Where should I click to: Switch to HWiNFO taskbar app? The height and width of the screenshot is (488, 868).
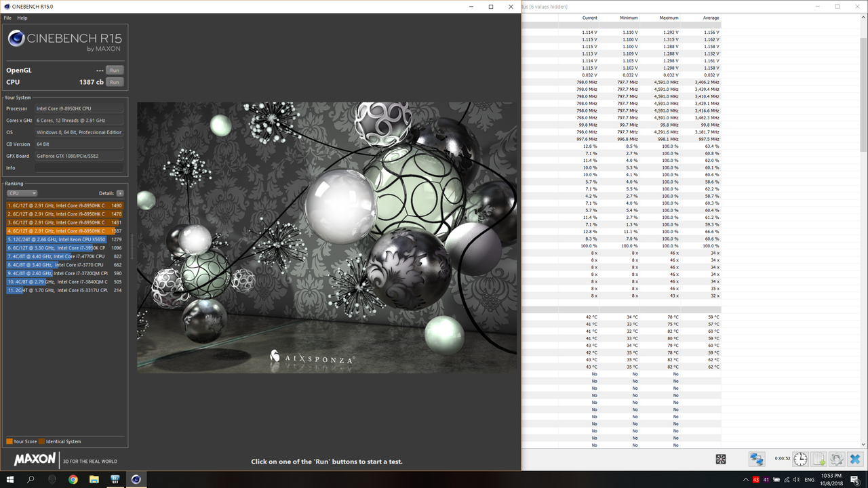coord(115,479)
